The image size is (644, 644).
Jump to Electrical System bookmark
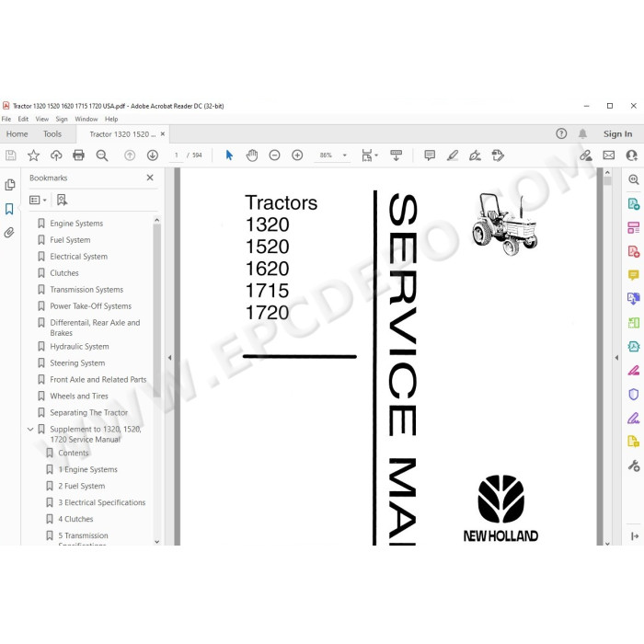[78, 257]
